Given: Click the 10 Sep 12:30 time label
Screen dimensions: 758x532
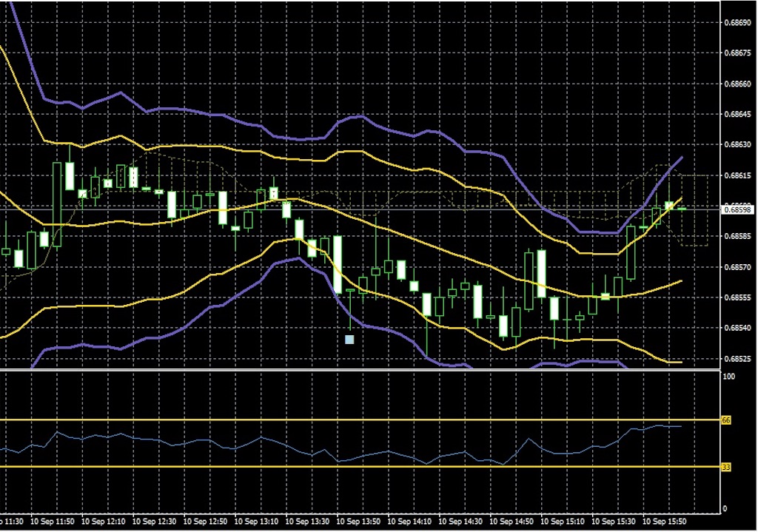Looking at the screenshot, I should 154,522.
